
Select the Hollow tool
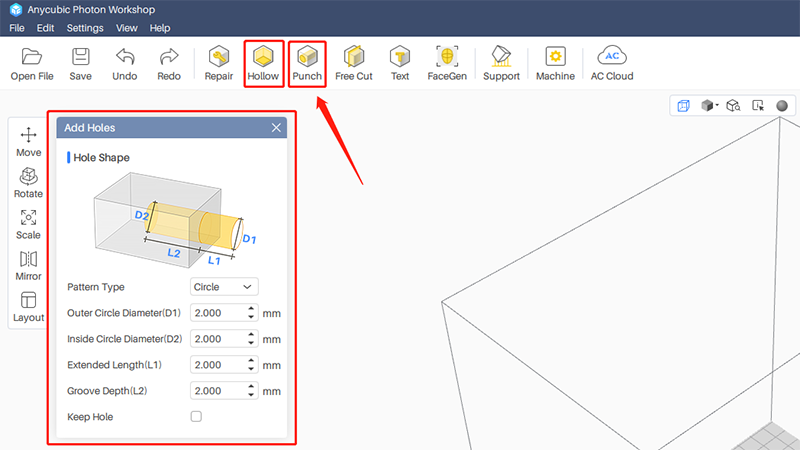point(263,64)
